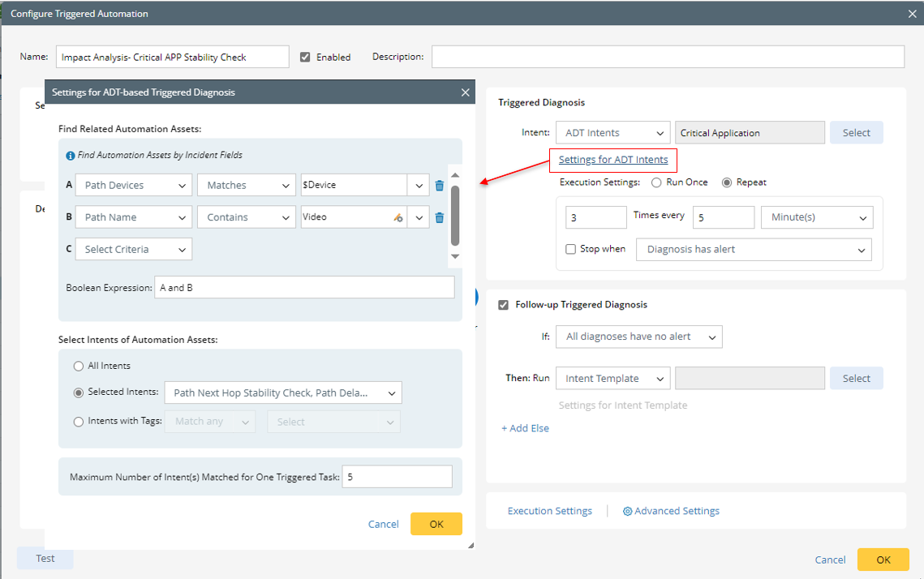
Task: Open the Path Devices criteria dropdown
Action: pos(134,186)
